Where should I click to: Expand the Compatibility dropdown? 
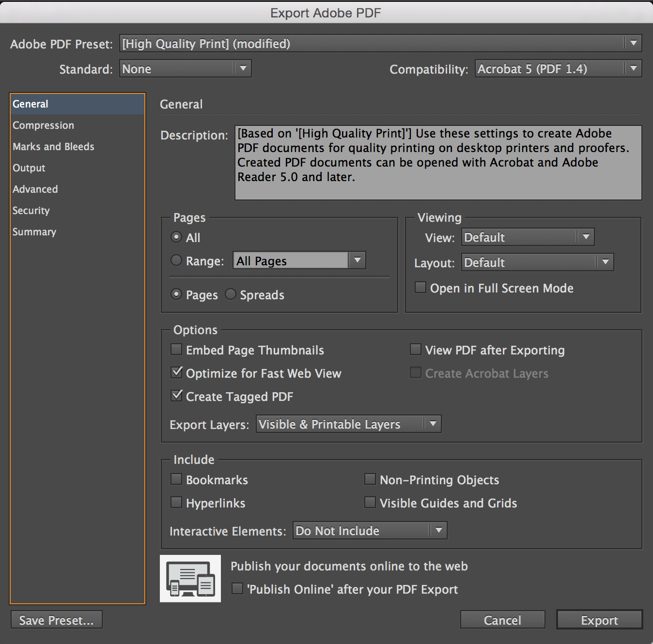(558, 69)
